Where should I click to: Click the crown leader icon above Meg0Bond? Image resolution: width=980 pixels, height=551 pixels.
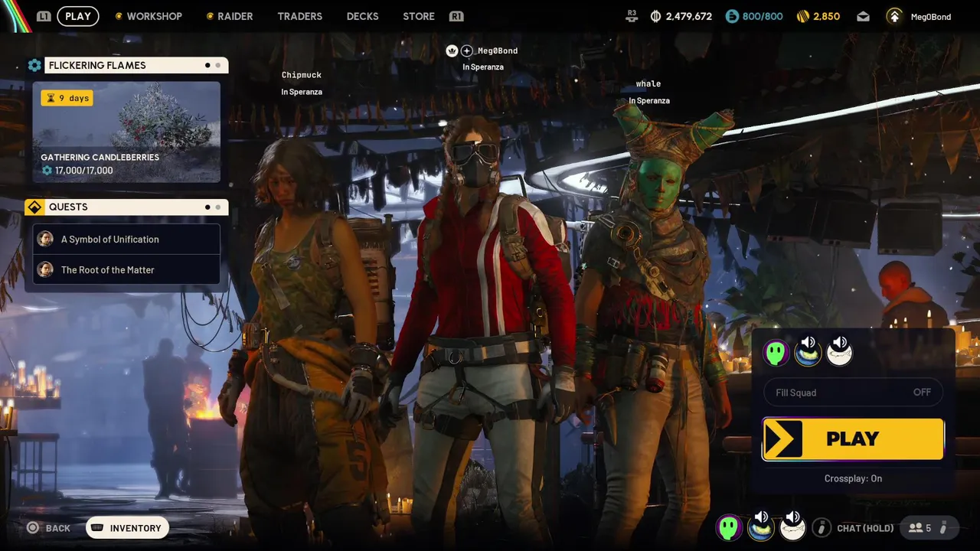[x=452, y=51]
